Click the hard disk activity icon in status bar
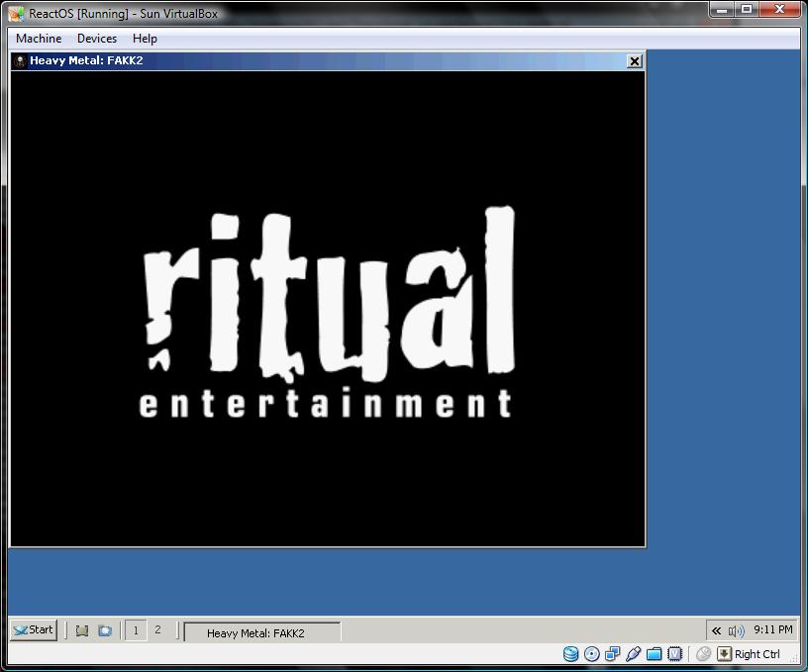 tap(571, 654)
